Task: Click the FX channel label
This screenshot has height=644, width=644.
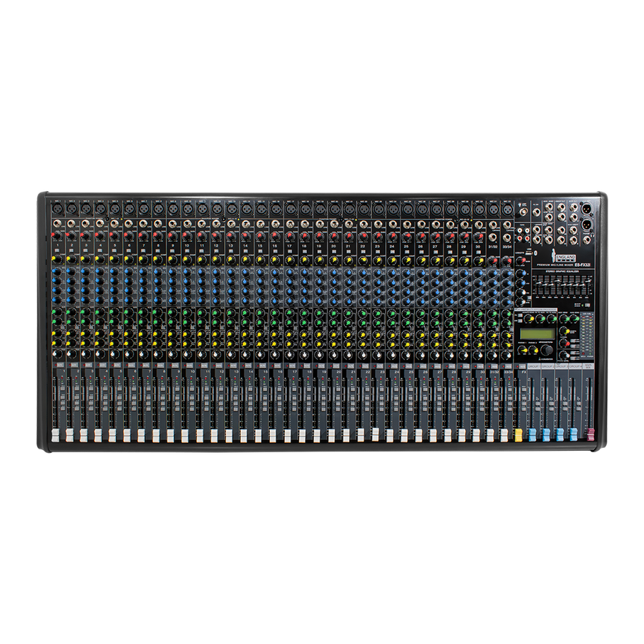Action: 523,371
